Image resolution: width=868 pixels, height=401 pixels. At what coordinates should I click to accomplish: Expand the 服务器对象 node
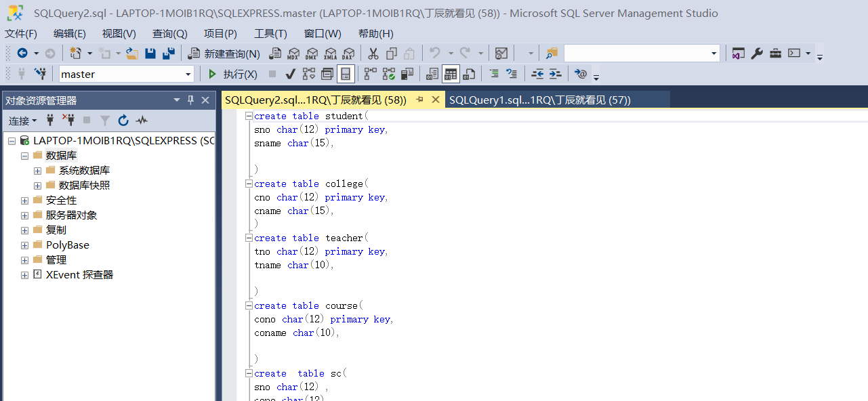[24, 215]
